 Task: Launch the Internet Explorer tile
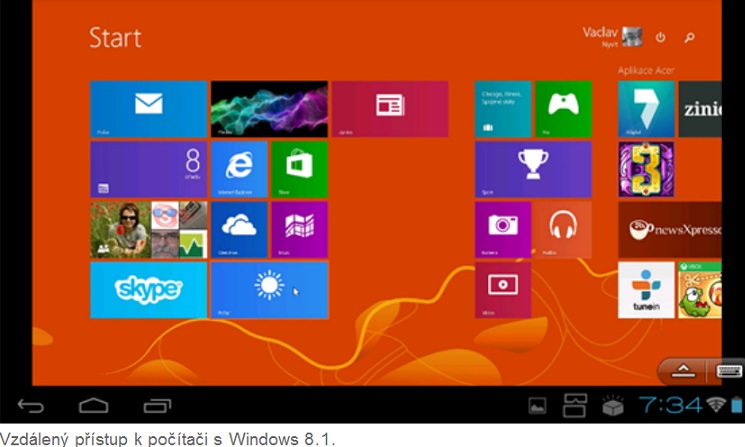[239, 169]
